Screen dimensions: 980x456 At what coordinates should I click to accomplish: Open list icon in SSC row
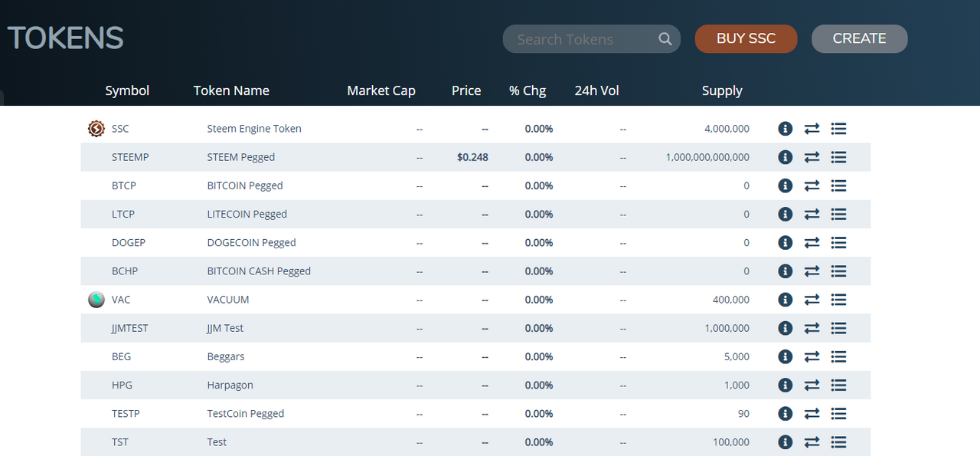pyautogui.click(x=838, y=129)
